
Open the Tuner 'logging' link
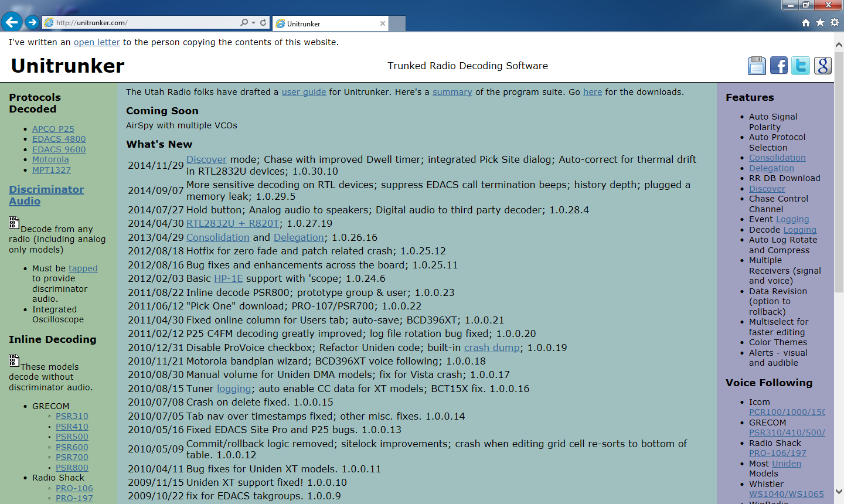[x=234, y=389]
